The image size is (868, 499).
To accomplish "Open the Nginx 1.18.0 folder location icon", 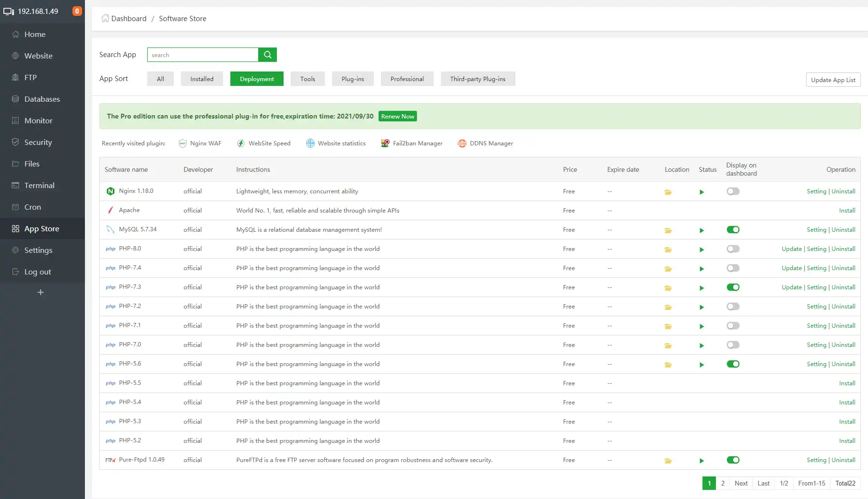I will (x=668, y=192).
